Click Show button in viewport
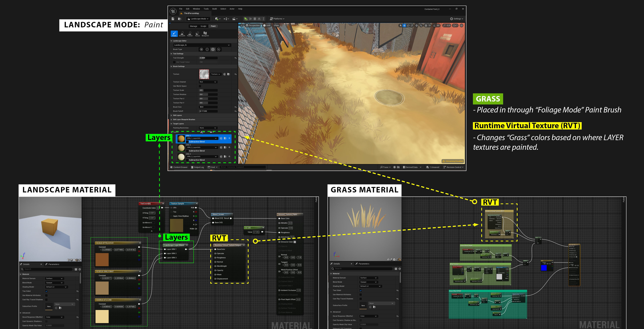Image resolution: width=644 pixels, height=329 pixels. 276,25
